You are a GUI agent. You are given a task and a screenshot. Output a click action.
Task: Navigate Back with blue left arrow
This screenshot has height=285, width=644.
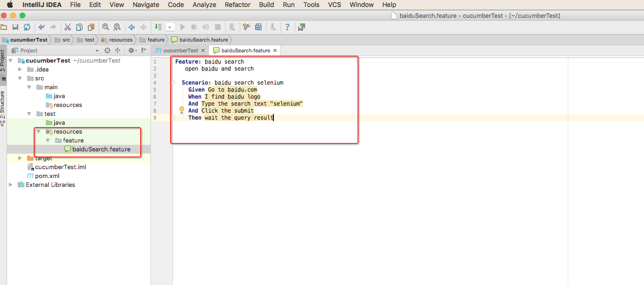[132, 27]
